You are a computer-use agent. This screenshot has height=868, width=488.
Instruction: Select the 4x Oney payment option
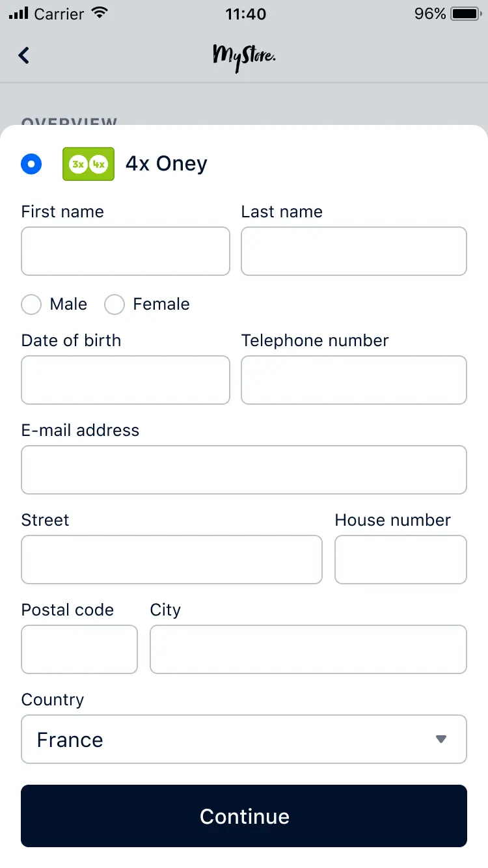click(31, 164)
